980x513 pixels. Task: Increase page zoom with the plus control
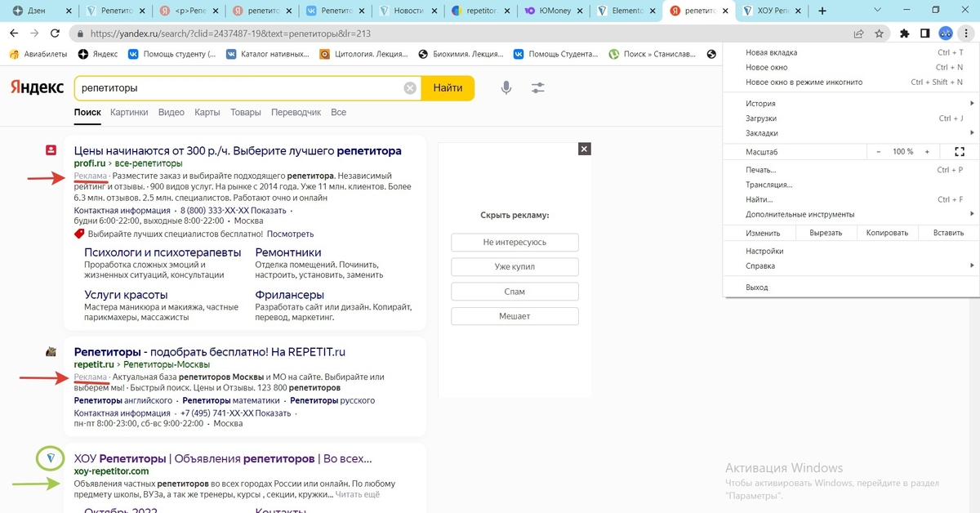point(927,152)
